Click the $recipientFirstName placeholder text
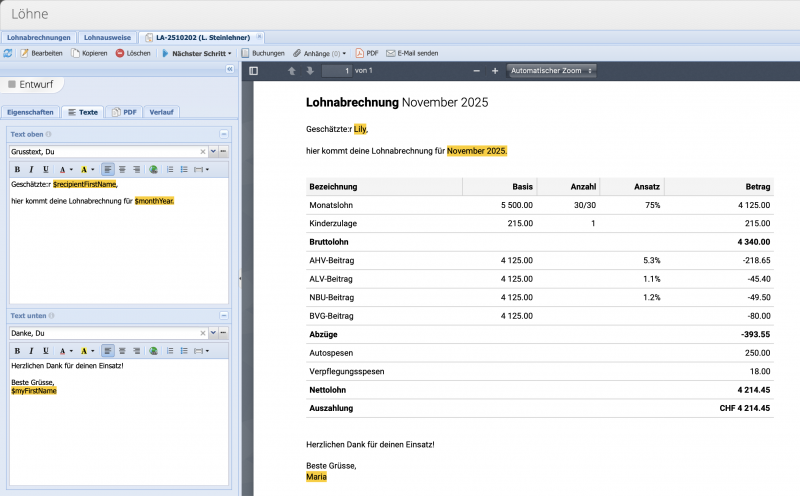Image resolution: width=800 pixels, height=496 pixels. click(85, 184)
